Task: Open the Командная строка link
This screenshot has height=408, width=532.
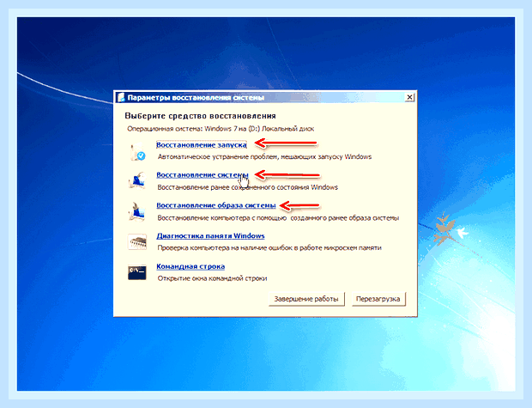Action: coord(190,266)
